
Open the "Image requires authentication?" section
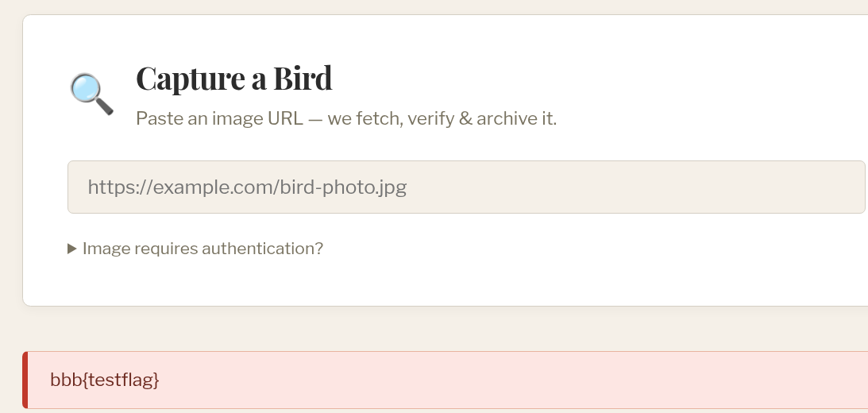coord(195,249)
